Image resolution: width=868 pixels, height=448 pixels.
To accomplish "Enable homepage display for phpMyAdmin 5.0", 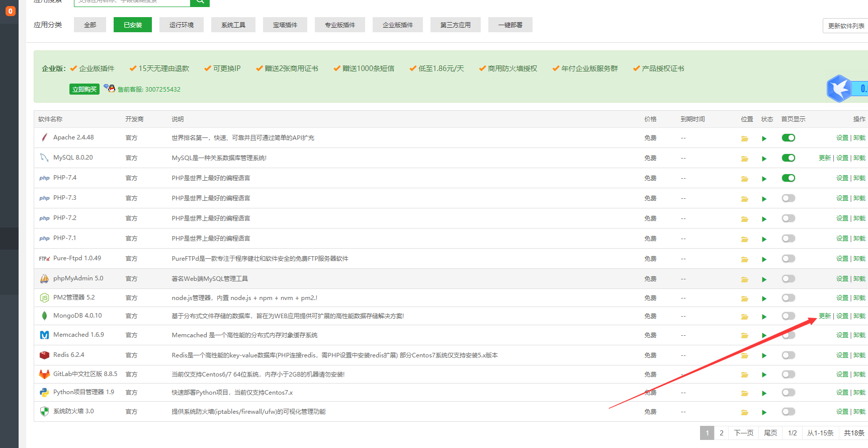I will coord(789,279).
